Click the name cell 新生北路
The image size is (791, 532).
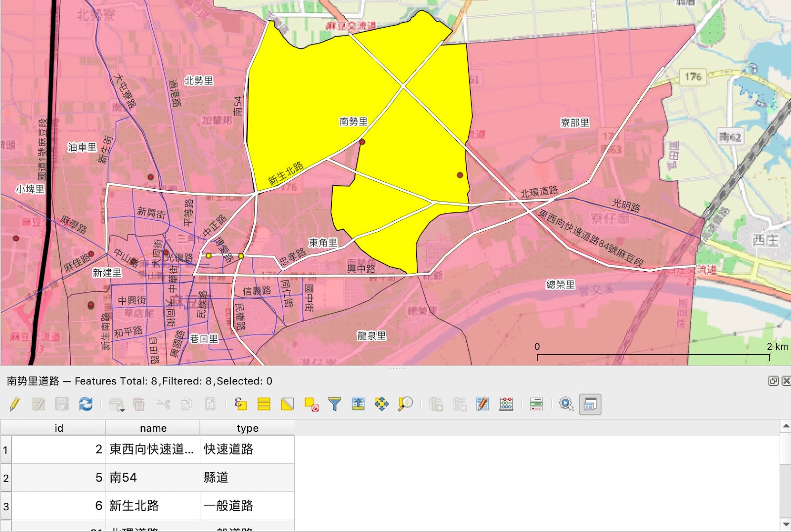coord(153,506)
